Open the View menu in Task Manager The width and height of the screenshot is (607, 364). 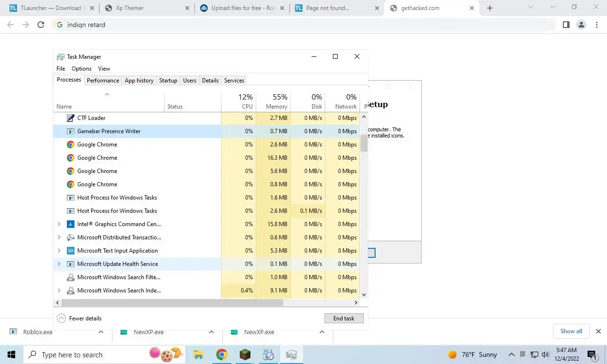click(x=104, y=69)
